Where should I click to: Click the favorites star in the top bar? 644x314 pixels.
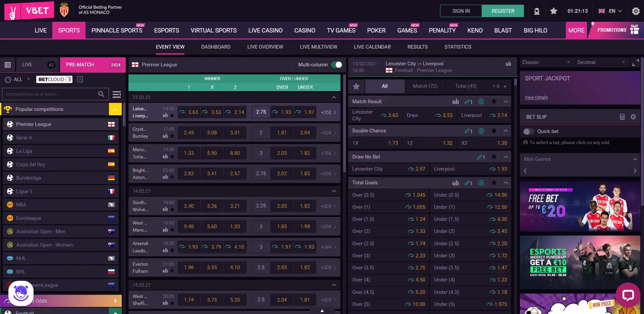(x=553, y=11)
